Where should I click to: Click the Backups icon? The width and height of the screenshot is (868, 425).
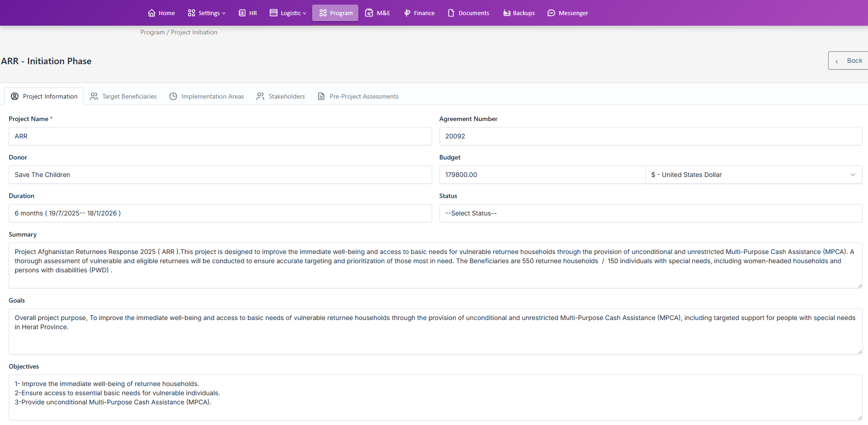[506, 13]
